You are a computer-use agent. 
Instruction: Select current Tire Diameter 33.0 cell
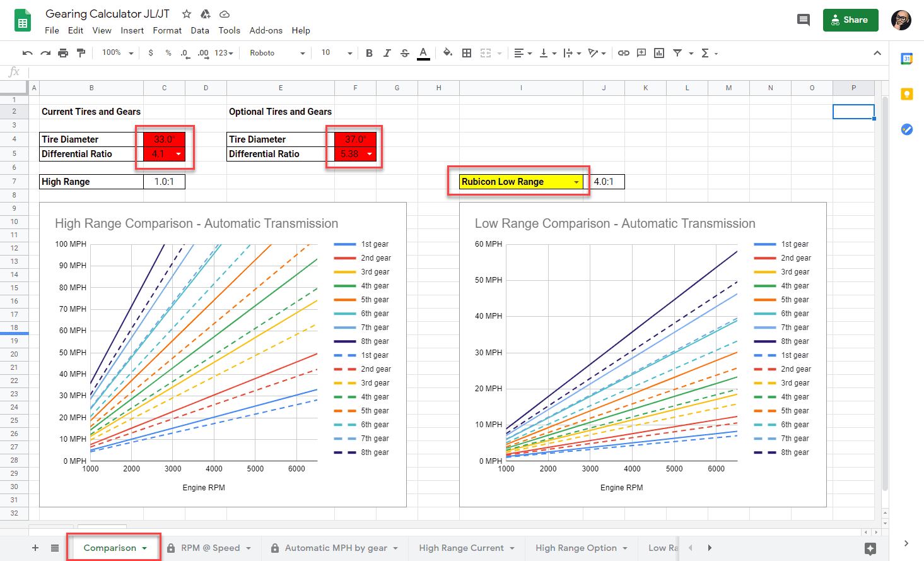pyautogui.click(x=164, y=139)
